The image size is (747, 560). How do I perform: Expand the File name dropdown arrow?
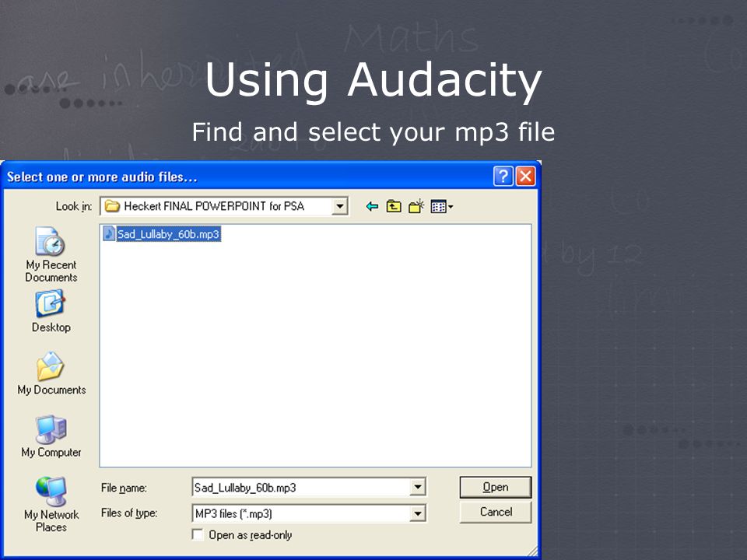coord(417,487)
